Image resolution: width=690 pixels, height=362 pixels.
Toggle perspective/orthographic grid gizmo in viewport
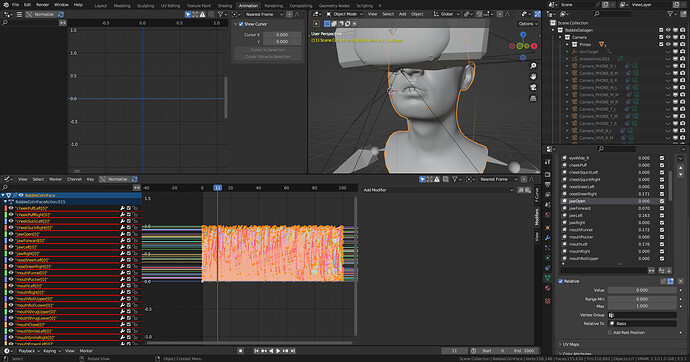(533, 98)
